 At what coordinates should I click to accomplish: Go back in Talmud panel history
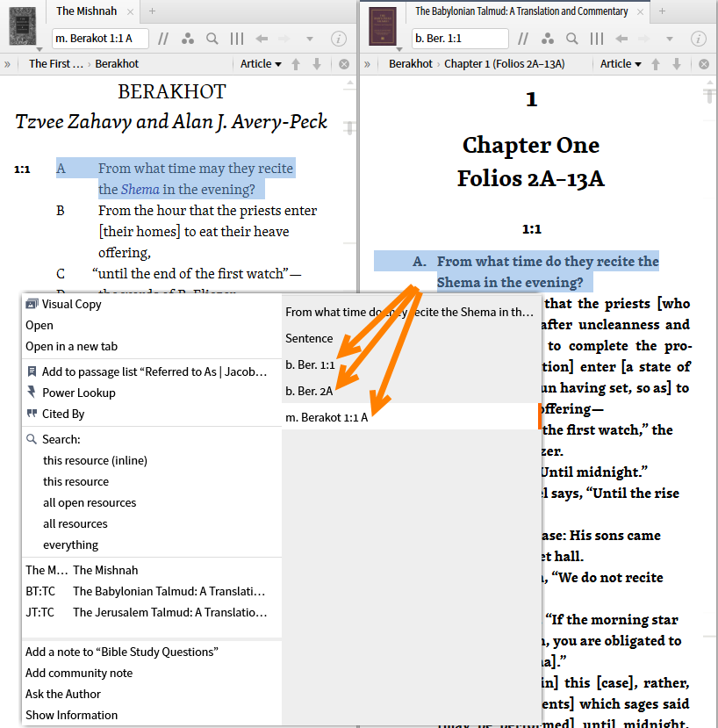[x=621, y=39]
